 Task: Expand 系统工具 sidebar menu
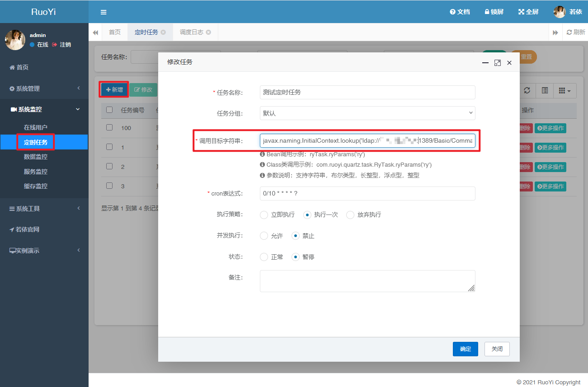pos(44,209)
